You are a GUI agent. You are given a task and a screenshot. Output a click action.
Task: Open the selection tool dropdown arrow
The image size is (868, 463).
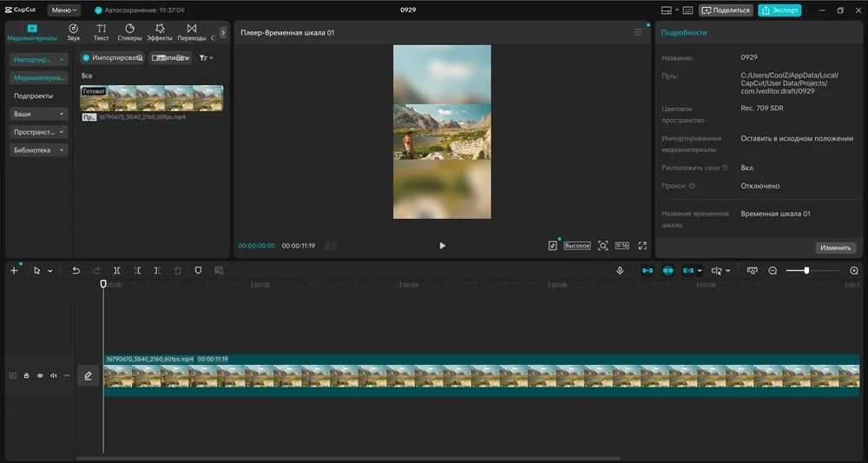click(49, 271)
